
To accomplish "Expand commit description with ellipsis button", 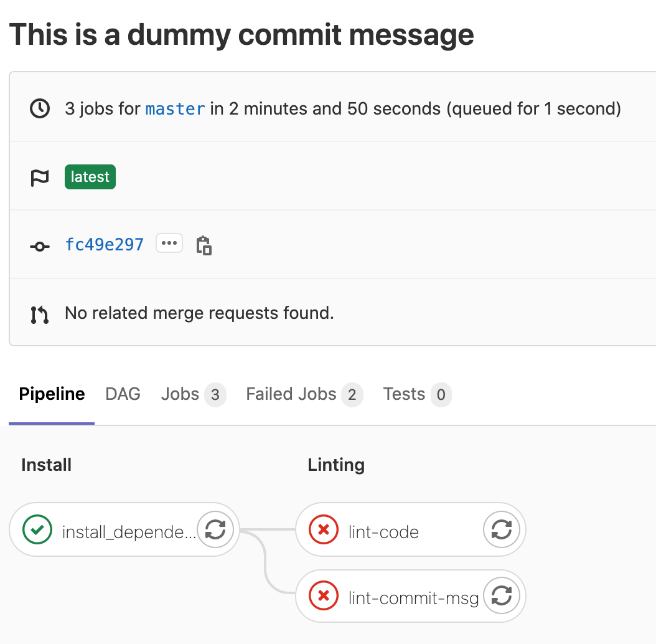I will click(169, 244).
